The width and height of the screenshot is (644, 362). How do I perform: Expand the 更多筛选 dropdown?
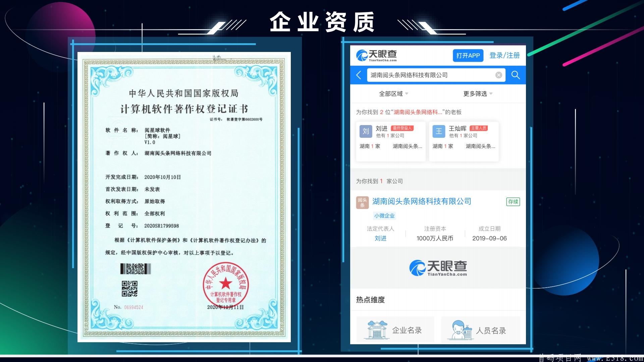[x=478, y=94]
